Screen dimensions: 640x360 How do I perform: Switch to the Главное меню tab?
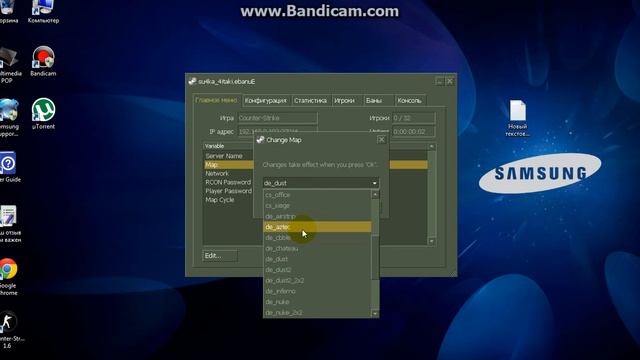216,100
